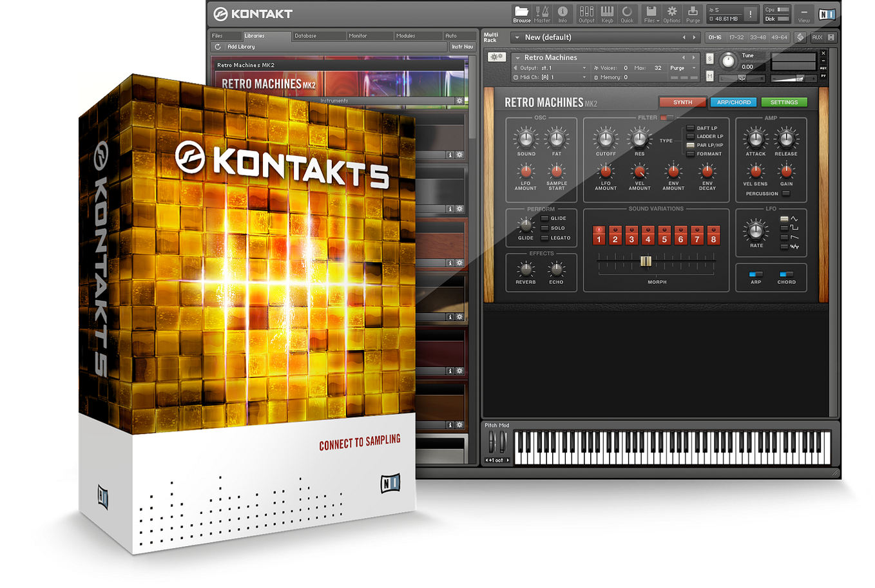Viewport: 875px width, 588px height.
Task: Click the exclamation panic button
Action: pos(750,14)
